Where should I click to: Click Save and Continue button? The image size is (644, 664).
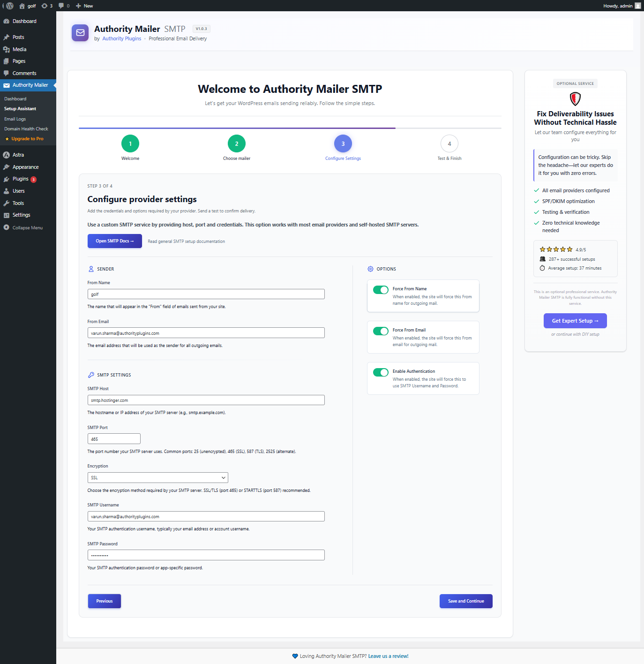click(466, 601)
